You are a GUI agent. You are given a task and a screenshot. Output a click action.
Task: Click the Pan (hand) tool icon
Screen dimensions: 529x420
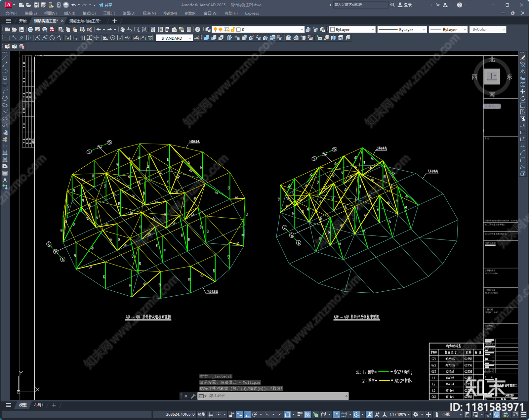123,29
